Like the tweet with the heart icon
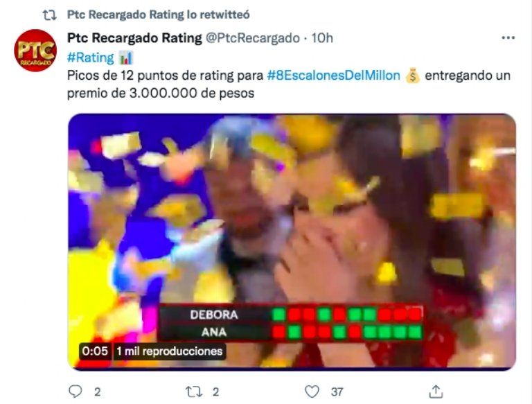 pos(312,392)
